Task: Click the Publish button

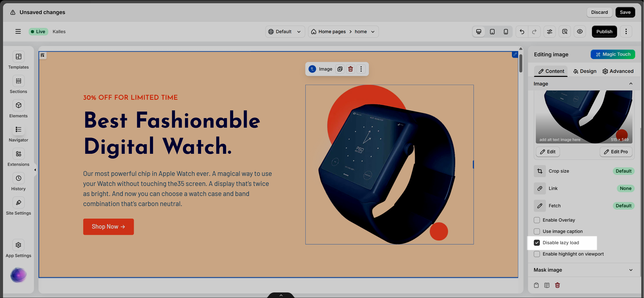Action: 604,32
